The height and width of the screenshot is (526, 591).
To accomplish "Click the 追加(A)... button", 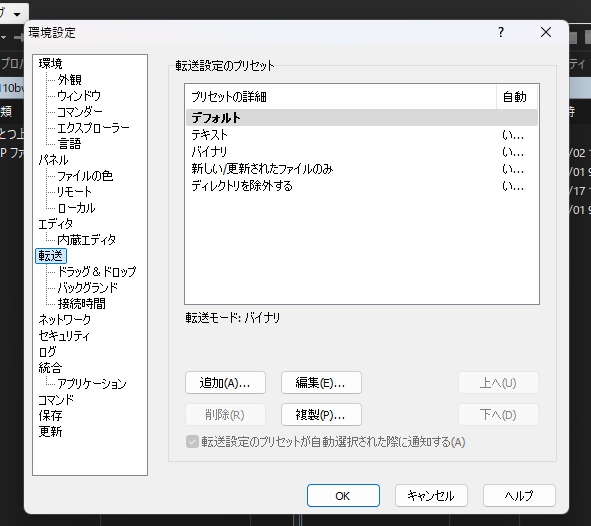I will click(225, 383).
